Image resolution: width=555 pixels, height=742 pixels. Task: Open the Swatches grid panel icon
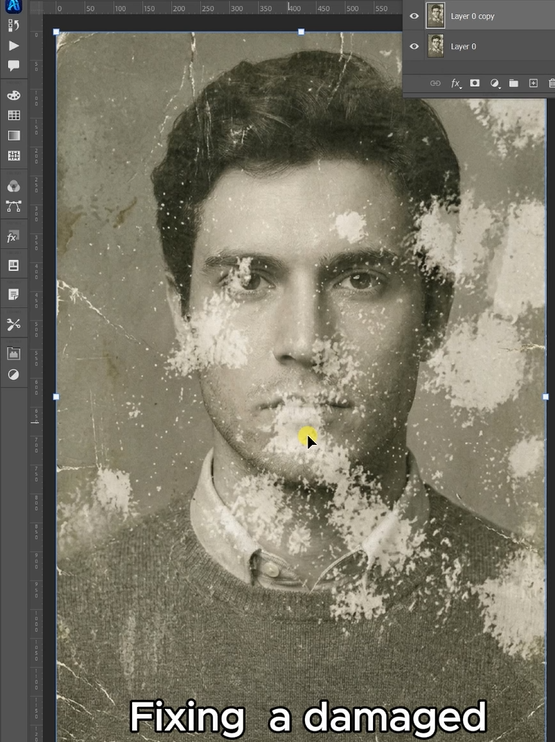14,115
